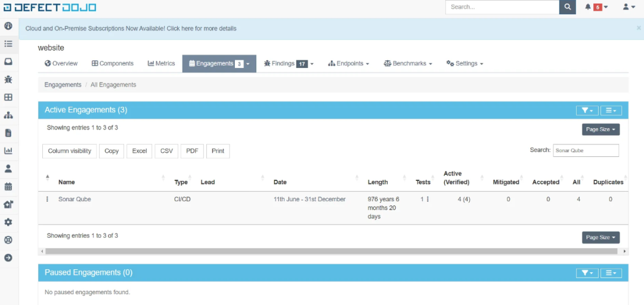The height and width of the screenshot is (305, 644).
Task: Export the table as CSV
Action: 166,151
